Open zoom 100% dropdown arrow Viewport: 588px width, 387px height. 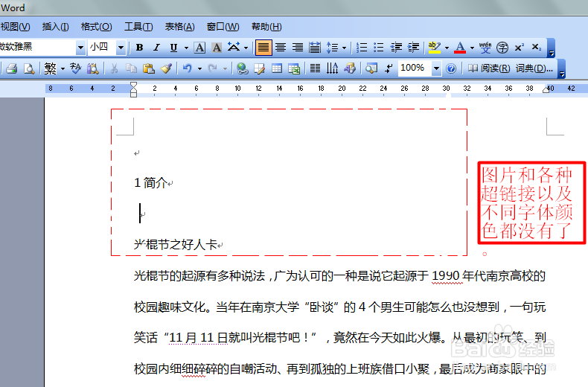coord(436,68)
